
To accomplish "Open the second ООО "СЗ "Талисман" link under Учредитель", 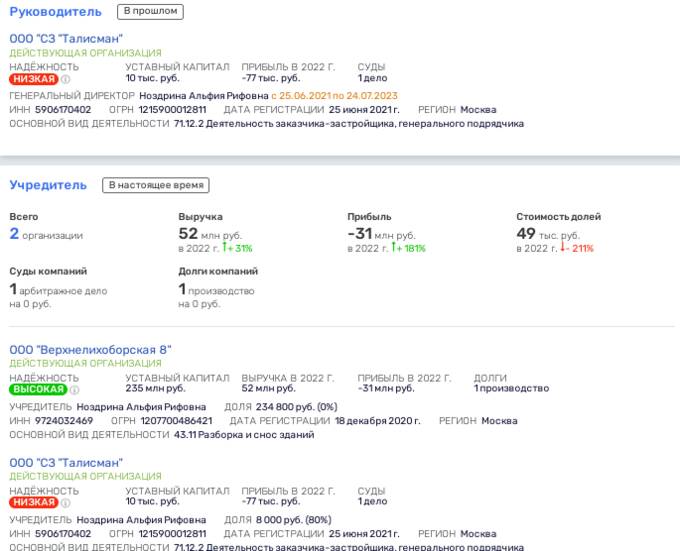I will pos(66,463).
